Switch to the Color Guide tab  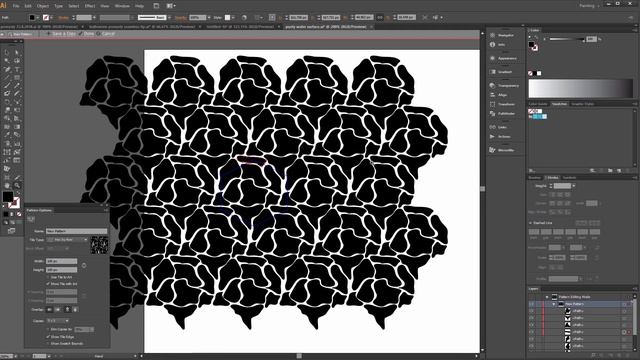click(x=538, y=104)
